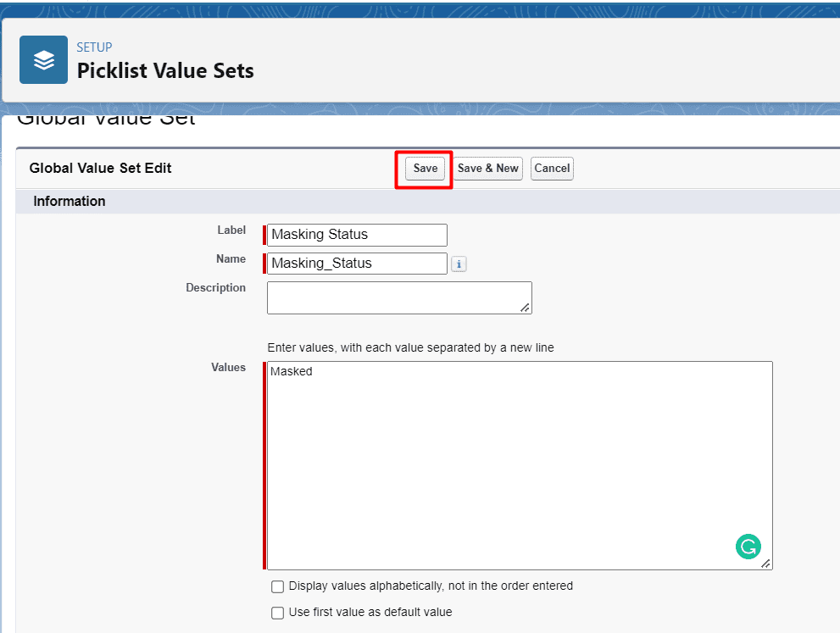This screenshot has height=633, width=840.
Task: Focus the Label field containing Masking Status
Action: [357, 235]
